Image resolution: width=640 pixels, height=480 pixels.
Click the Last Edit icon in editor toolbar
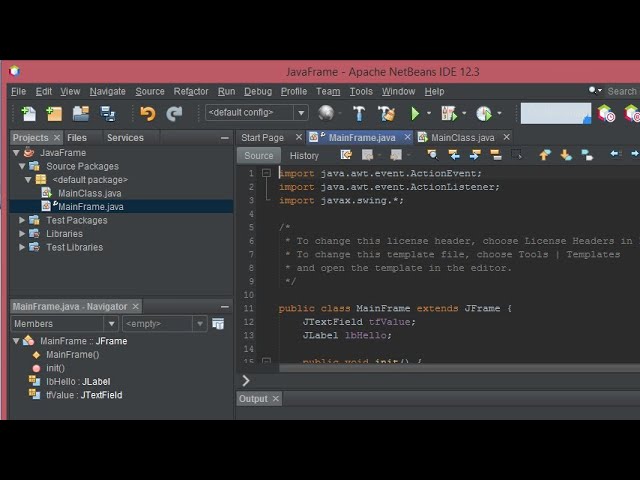point(346,155)
